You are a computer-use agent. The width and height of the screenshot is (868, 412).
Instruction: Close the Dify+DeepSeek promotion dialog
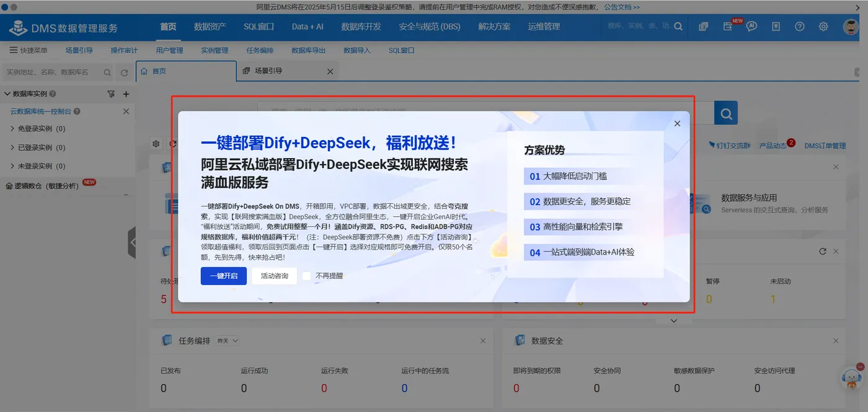click(x=677, y=123)
